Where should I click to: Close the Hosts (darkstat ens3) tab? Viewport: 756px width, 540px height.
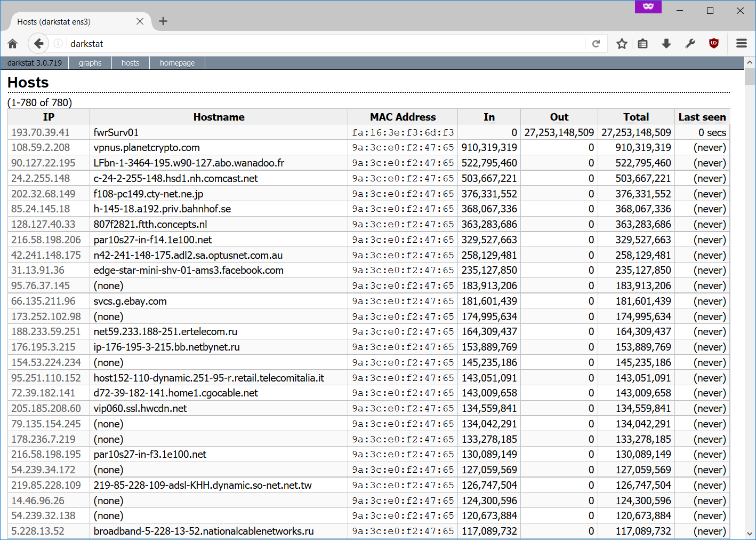[140, 21]
